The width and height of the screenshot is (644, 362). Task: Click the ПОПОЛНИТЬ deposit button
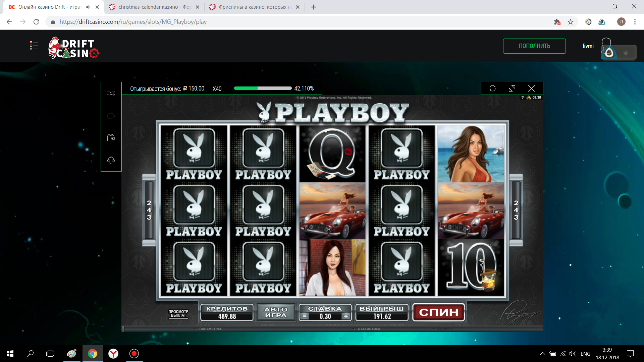tap(534, 46)
